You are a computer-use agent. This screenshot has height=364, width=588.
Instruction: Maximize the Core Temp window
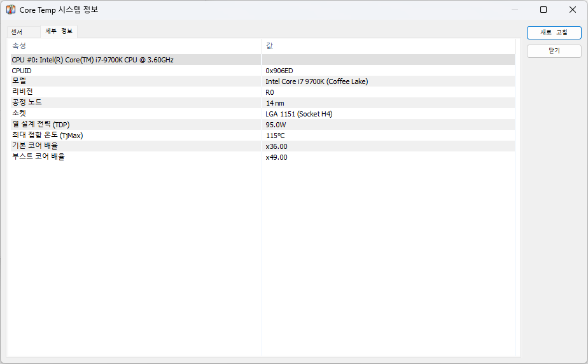point(543,10)
